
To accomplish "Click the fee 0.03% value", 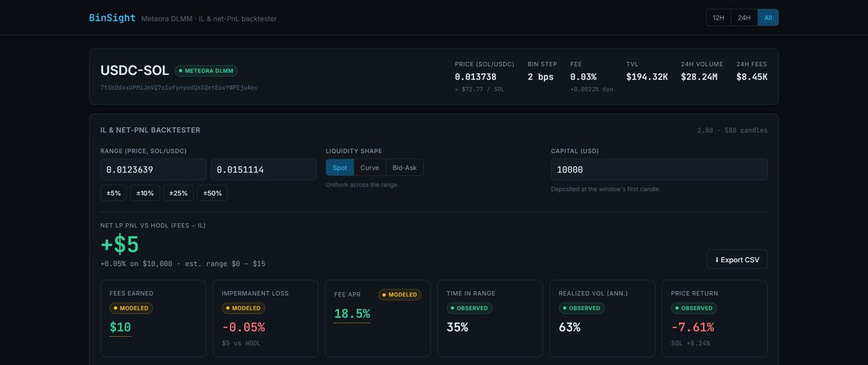I will coord(583,77).
